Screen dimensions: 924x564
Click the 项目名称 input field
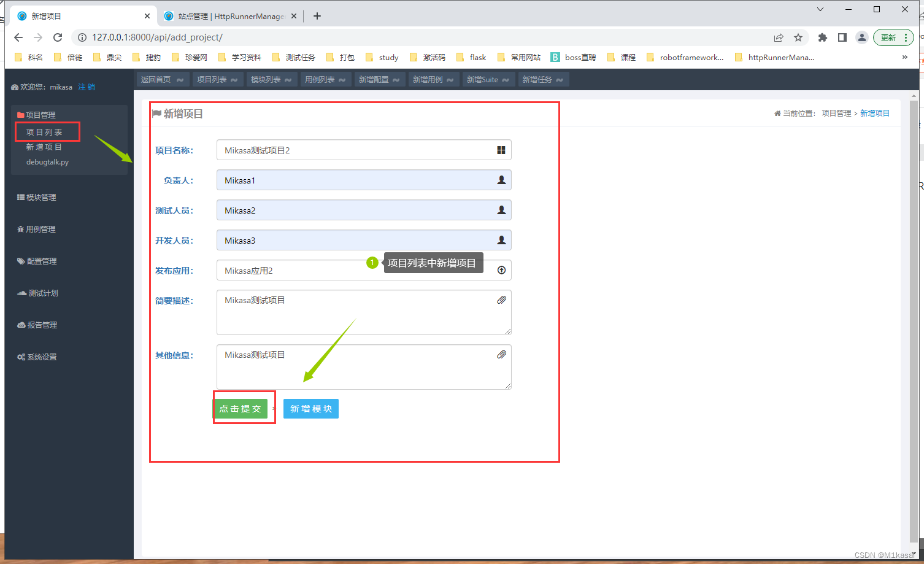(364, 150)
